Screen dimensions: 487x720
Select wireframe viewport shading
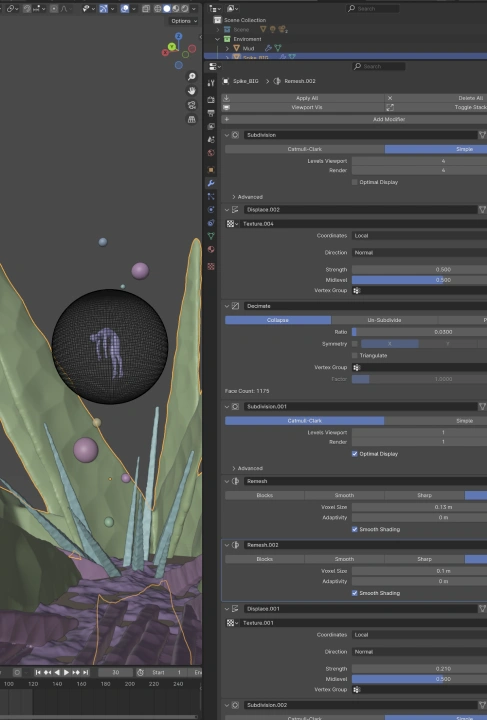157,9
